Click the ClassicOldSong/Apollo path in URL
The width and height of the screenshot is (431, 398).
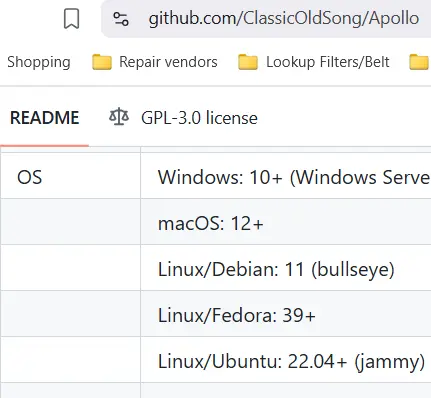(x=331, y=18)
